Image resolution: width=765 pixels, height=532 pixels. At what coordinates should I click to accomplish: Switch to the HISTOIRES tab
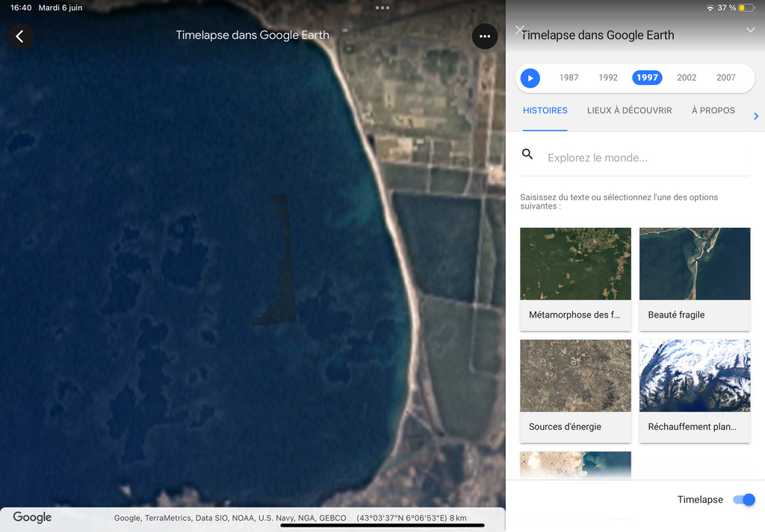pos(545,111)
